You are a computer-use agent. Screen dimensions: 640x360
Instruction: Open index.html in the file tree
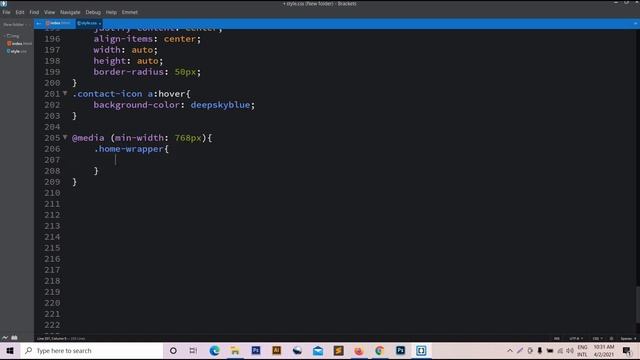[19, 43]
